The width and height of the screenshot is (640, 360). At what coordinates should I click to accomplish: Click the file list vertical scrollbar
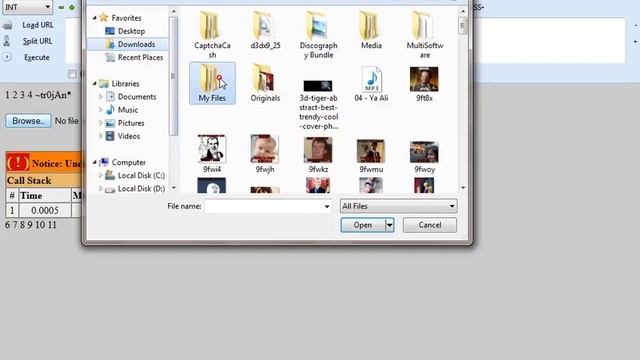(462, 26)
